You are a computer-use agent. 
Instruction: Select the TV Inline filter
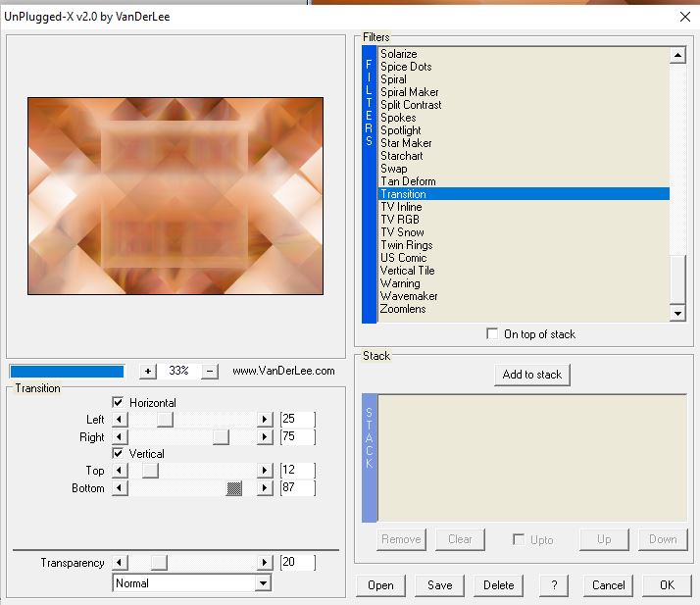(524, 207)
